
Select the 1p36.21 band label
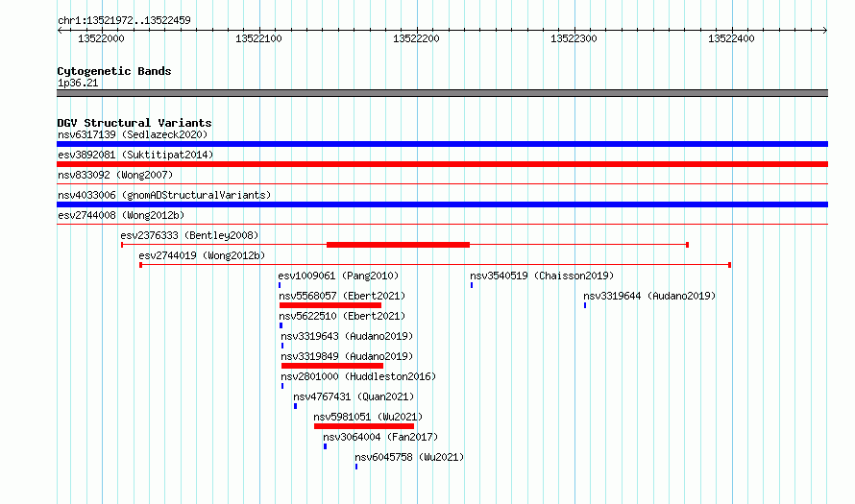pyautogui.click(x=78, y=83)
